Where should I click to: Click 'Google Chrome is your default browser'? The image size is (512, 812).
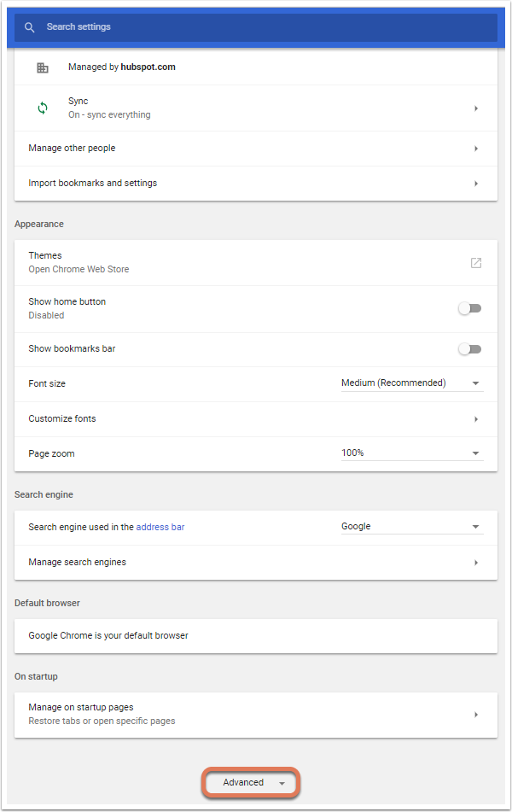[108, 635]
